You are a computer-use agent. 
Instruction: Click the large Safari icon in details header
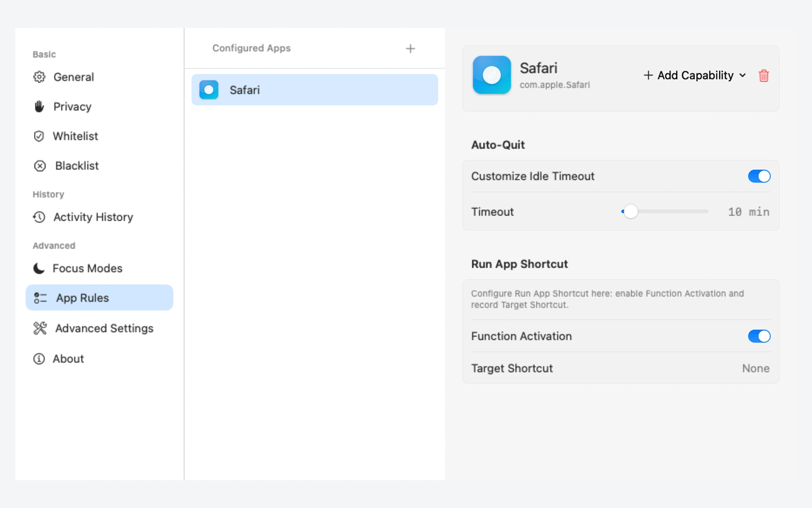pos(492,75)
